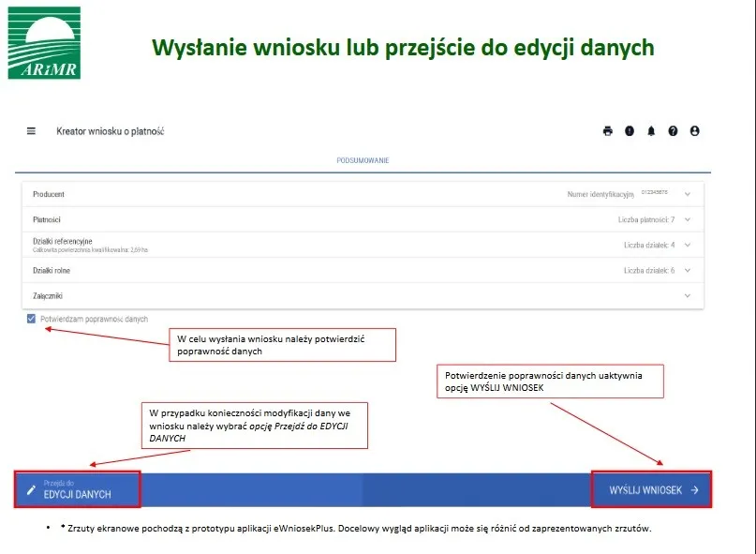The width and height of the screenshot is (756, 554).
Task: Click the ARiMR logo
Action: tap(42, 42)
